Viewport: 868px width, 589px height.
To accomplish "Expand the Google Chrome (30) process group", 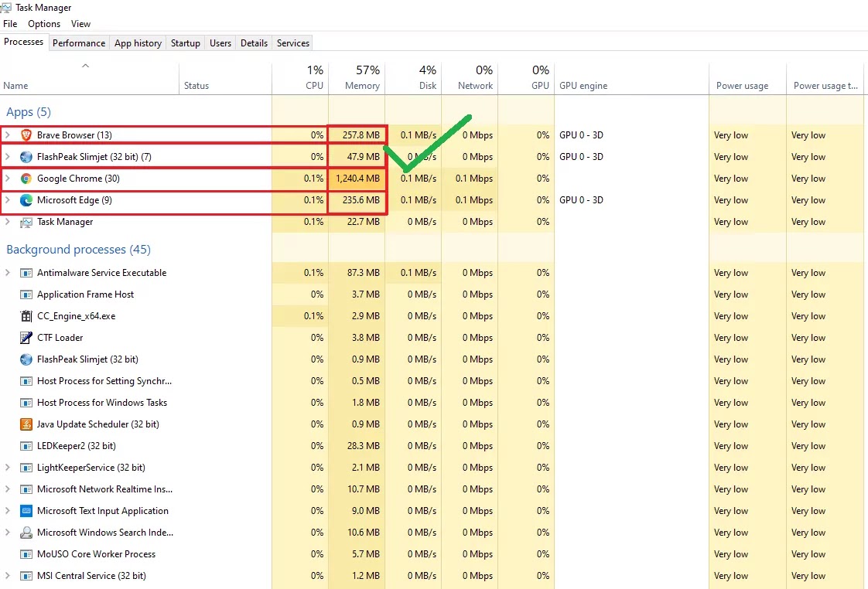I will tap(7, 178).
